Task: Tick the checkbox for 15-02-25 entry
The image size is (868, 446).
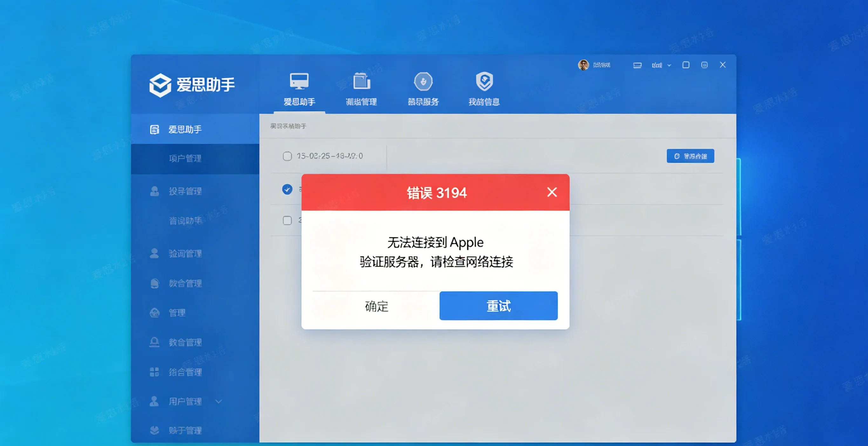Action: tap(287, 156)
